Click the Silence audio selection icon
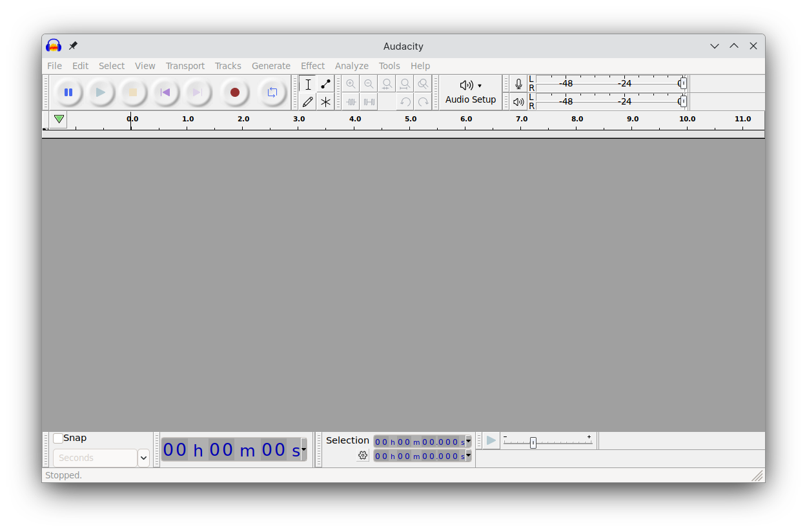This screenshot has height=532, width=807. pyautogui.click(x=369, y=101)
